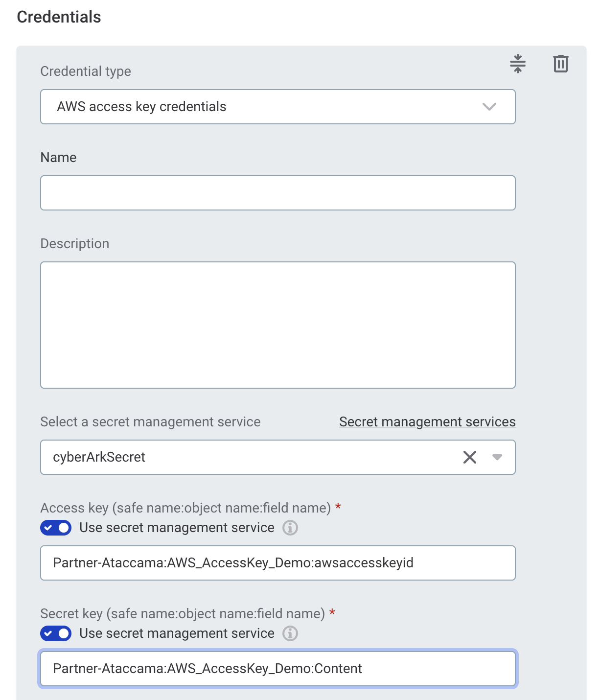The image size is (601, 700).
Task: Expand the secret management service dropdown
Action: 497,457
